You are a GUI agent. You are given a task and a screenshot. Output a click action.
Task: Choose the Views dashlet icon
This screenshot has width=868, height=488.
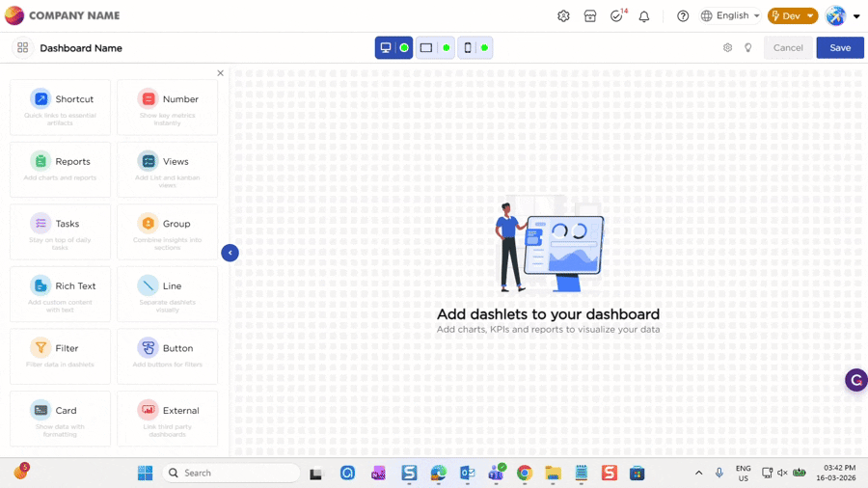(148, 161)
